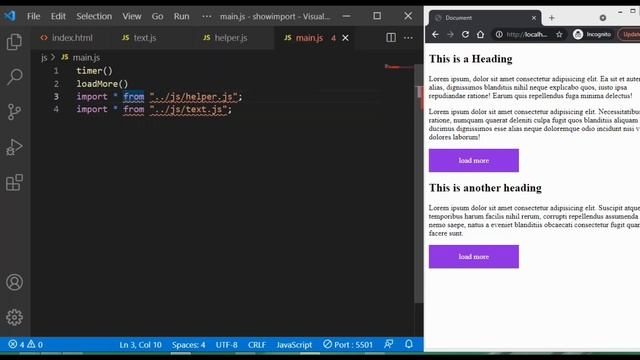Split the editor to the right
This screenshot has width=640, height=360.
(x=391, y=38)
